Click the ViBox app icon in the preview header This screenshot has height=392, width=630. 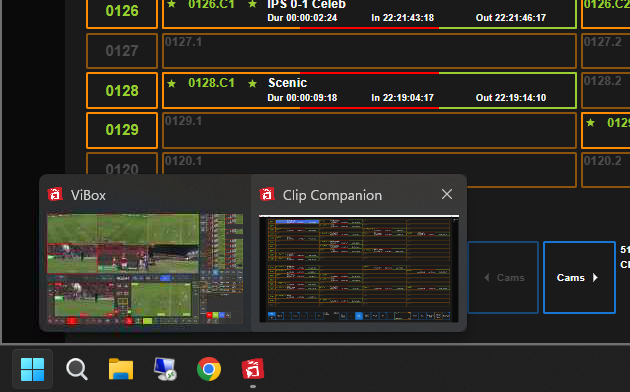coord(55,194)
